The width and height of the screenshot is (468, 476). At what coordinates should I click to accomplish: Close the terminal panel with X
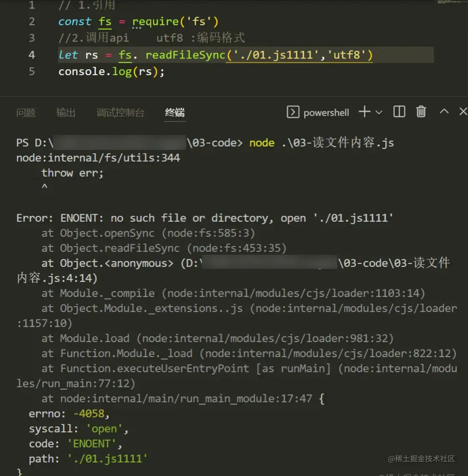point(463,111)
